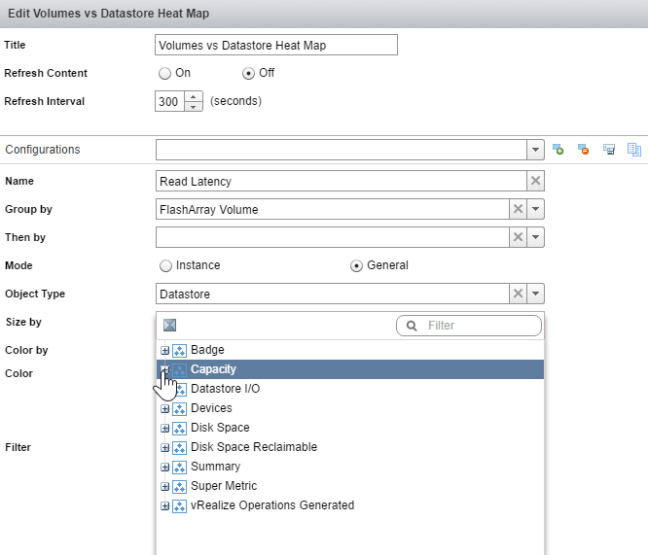Select the Disk Space Reclaimable tree item
Screen dimensions: 648x555
pyautogui.click(x=253, y=447)
